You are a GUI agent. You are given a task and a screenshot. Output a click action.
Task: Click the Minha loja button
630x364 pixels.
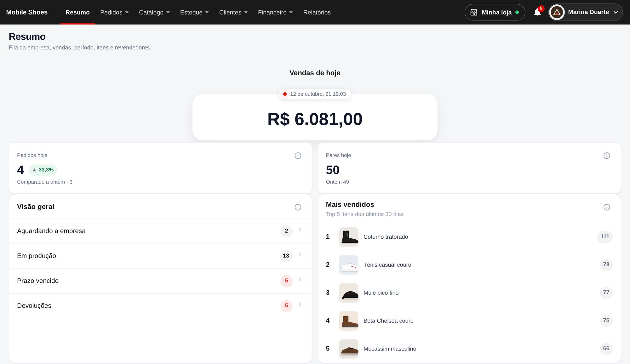coord(495,12)
